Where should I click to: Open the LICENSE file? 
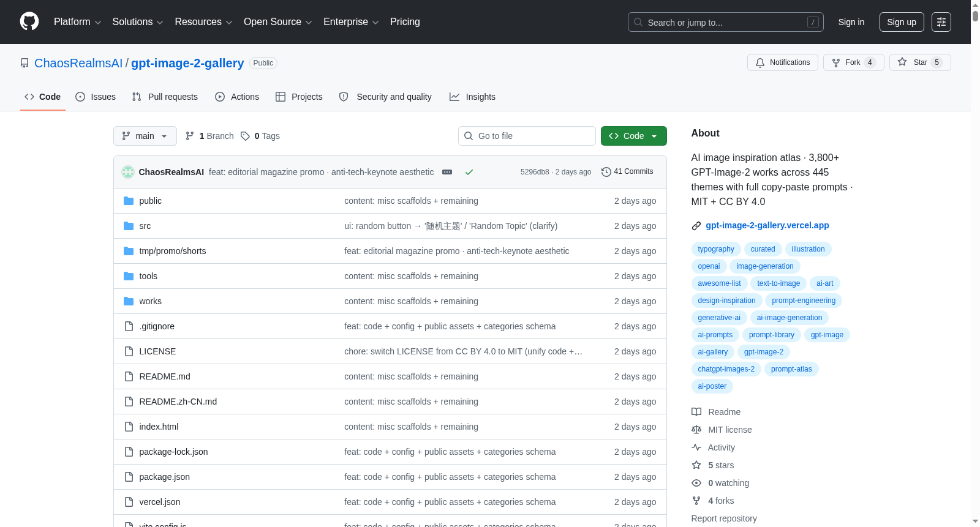pos(157,351)
